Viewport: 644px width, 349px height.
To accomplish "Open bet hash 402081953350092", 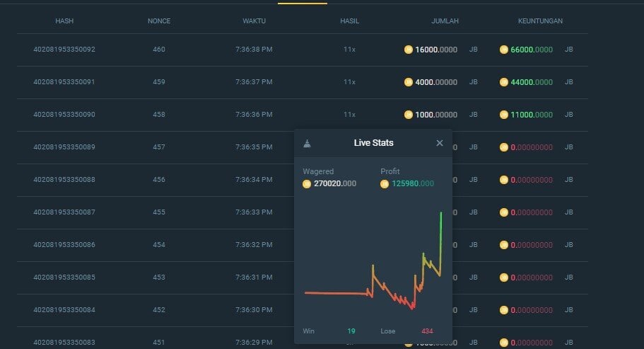I will pos(64,50).
